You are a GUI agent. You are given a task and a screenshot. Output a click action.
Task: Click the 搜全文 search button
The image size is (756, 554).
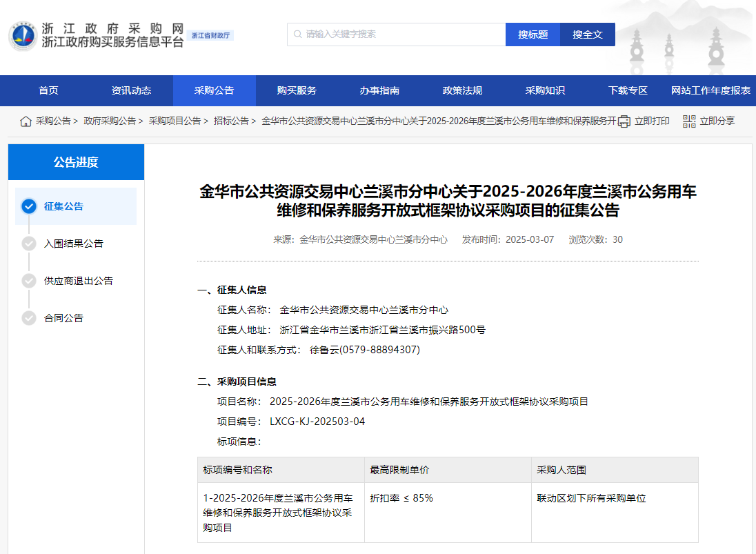pyautogui.click(x=587, y=34)
